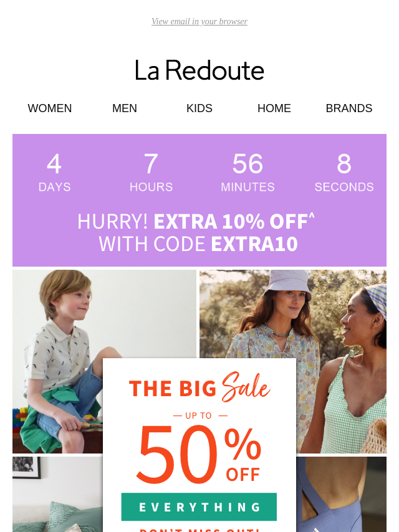Click the 56 MINUTES countdown counter

pyautogui.click(x=248, y=173)
